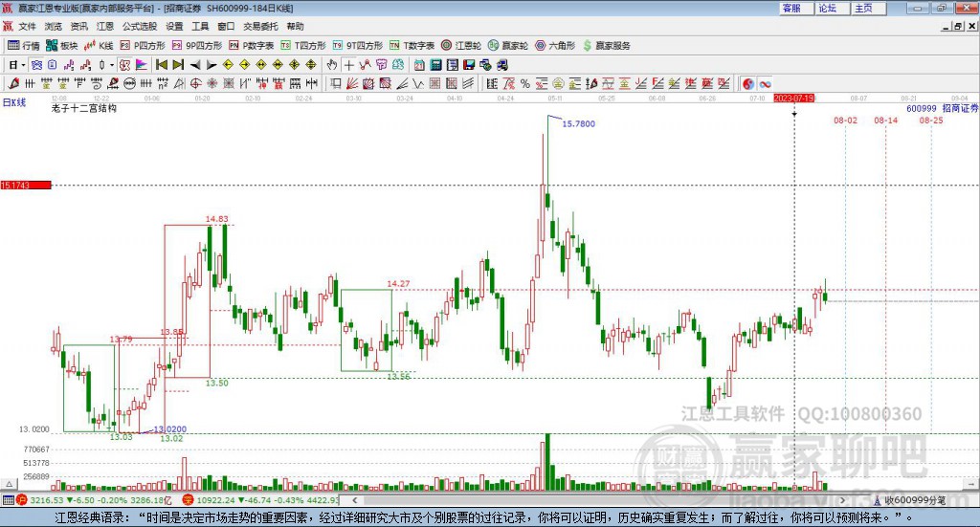The image size is (980, 527).
Task: Open the calculator icon
Action: tap(436, 65)
